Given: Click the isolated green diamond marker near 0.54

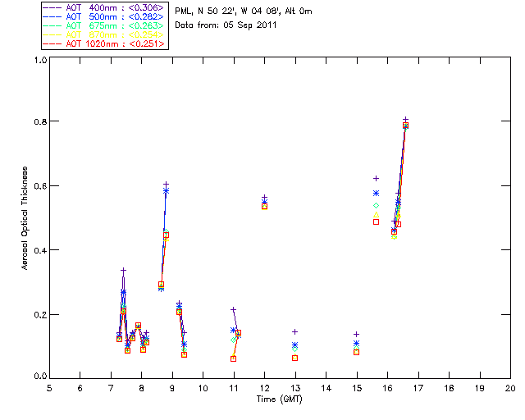Looking at the screenshot, I should pyautogui.click(x=376, y=205).
